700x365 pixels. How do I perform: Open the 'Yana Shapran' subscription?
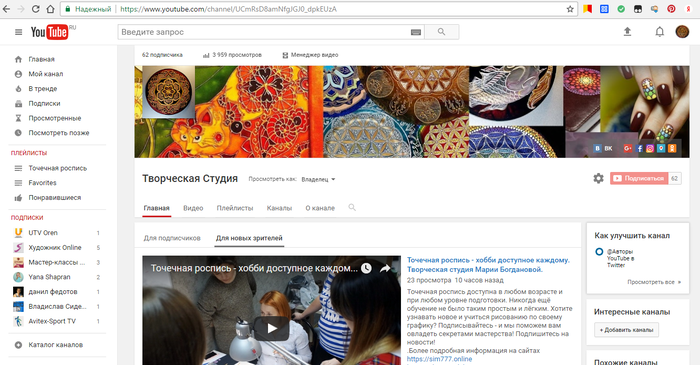49,277
